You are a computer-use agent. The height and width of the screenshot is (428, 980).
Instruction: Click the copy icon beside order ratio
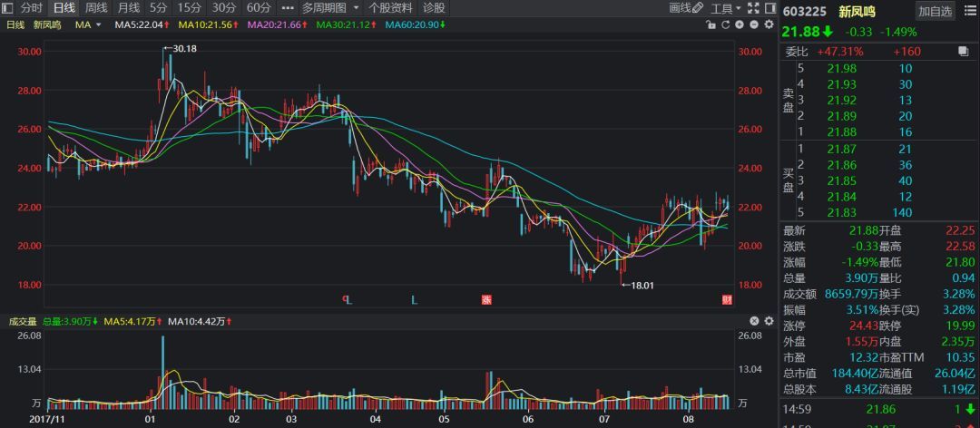(963, 52)
